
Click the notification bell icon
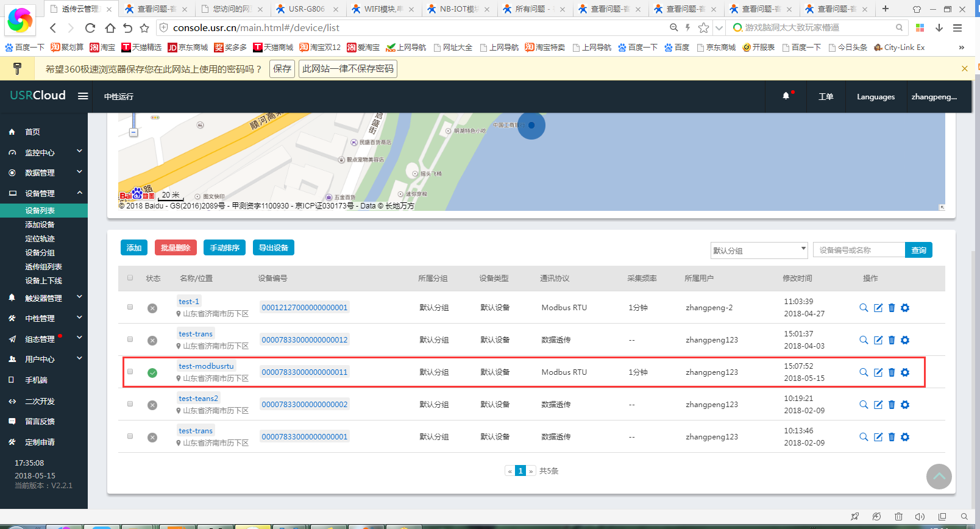pyautogui.click(x=786, y=96)
